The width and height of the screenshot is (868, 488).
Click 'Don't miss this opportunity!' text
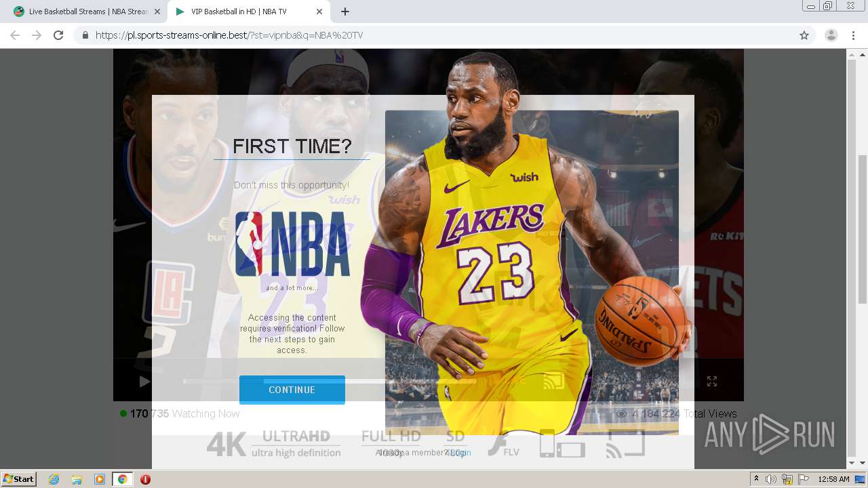click(x=292, y=185)
